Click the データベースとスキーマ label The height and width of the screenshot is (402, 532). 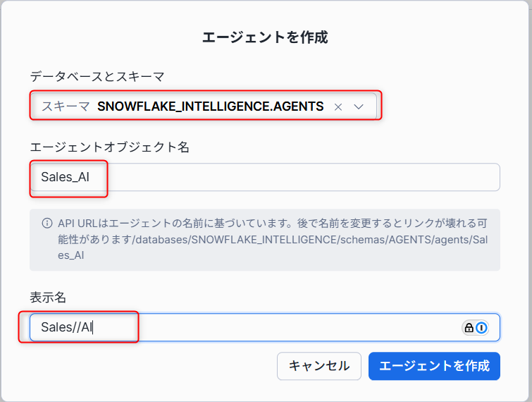point(97,75)
